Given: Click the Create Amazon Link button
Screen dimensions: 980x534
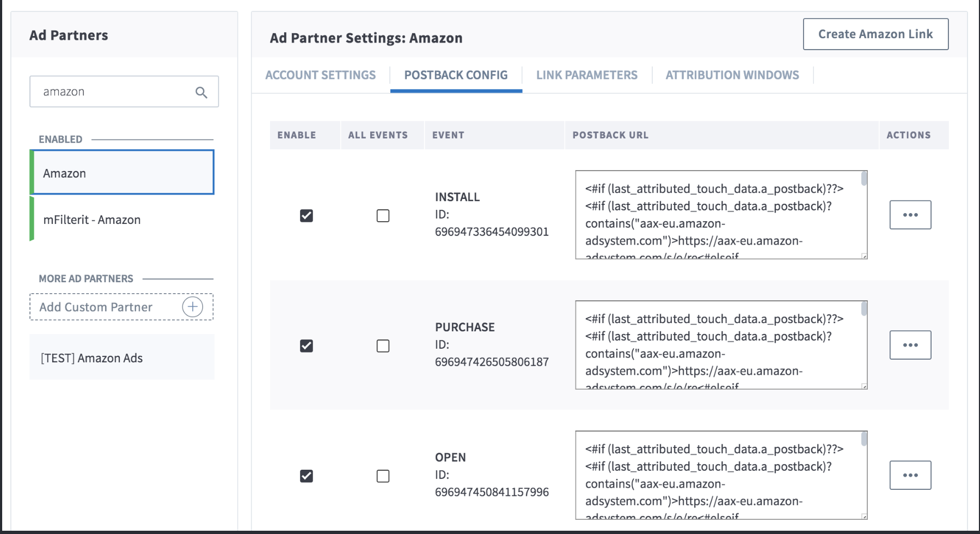Looking at the screenshot, I should click(x=875, y=34).
